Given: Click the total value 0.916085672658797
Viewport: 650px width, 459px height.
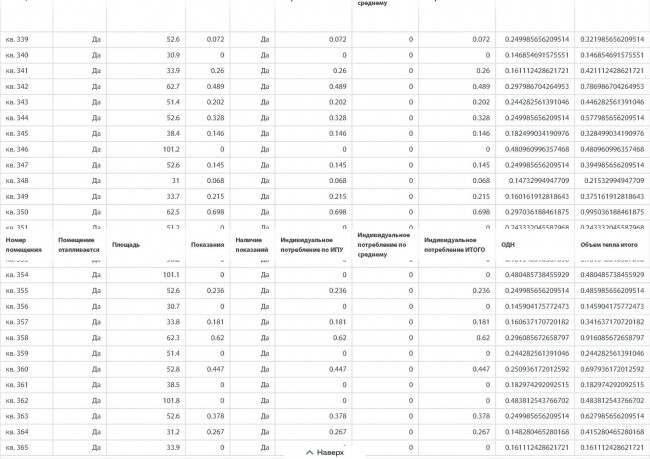Looking at the screenshot, I should click(612, 338).
